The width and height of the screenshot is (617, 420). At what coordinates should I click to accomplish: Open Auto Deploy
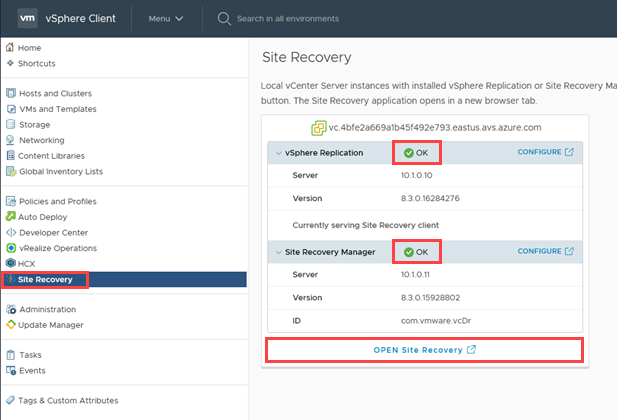pos(42,217)
